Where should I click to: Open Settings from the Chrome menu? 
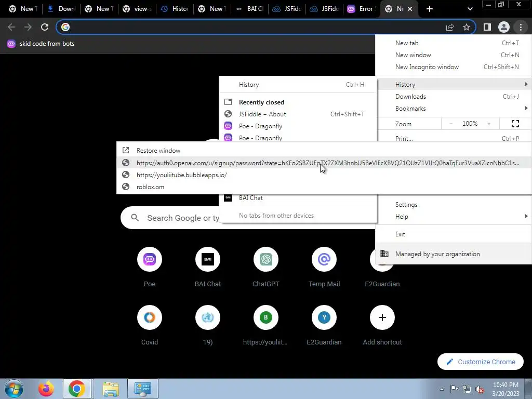454,205
